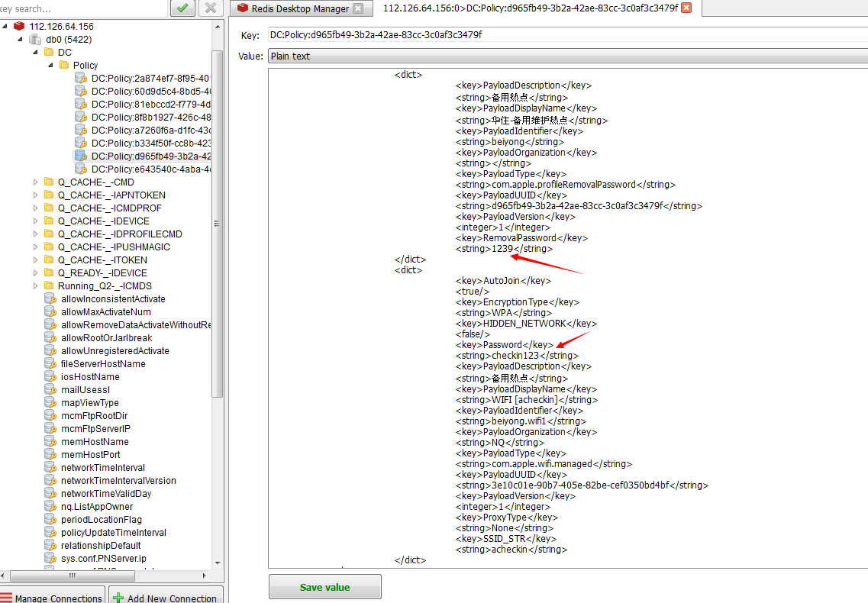
Task: Click key icon of DC:Policy:a7260f6a entry
Action: tap(81, 130)
